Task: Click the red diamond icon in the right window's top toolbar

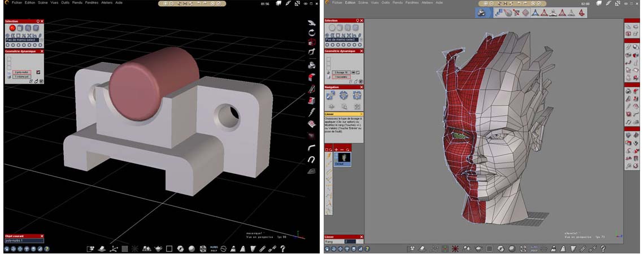Action: (x=525, y=12)
